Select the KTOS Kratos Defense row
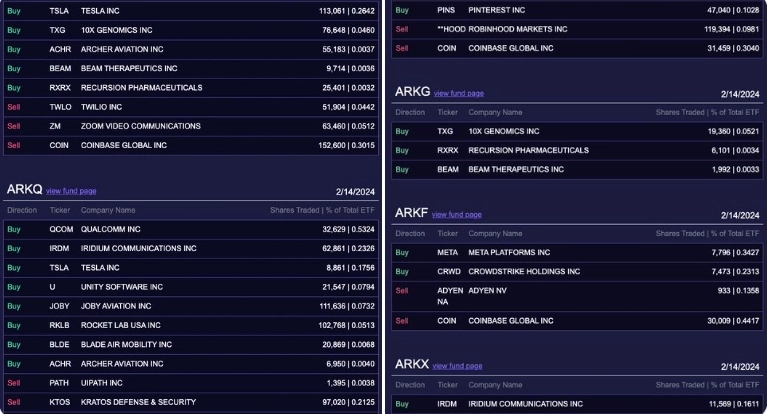This screenshot has width=767, height=414. (191, 401)
